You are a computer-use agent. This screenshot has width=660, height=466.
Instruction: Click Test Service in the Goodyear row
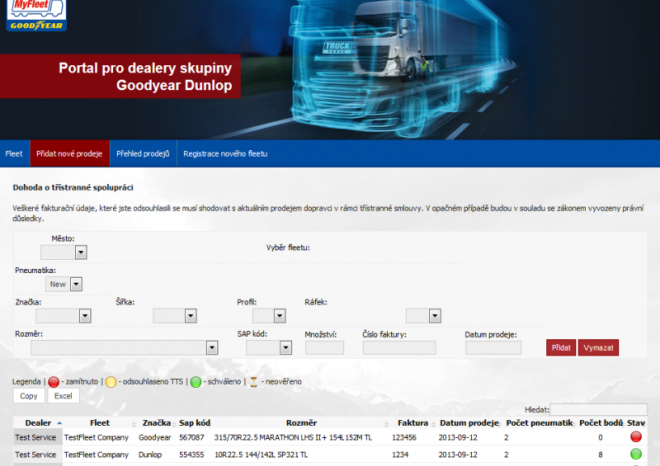tap(35, 437)
